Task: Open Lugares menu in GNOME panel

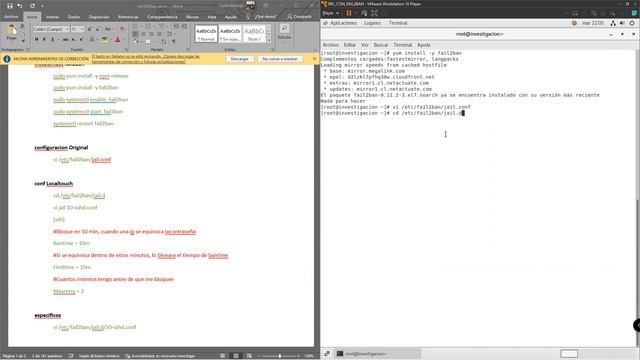Action: 372,23
